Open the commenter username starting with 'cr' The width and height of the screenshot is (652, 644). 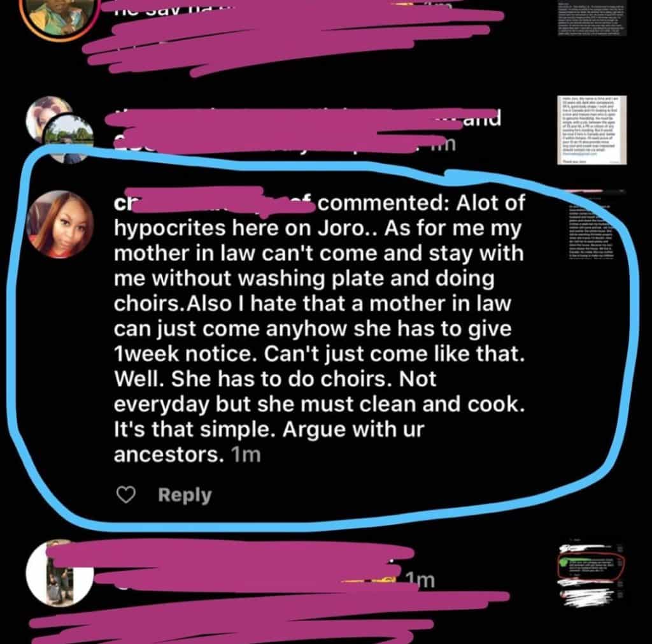[x=214, y=203]
